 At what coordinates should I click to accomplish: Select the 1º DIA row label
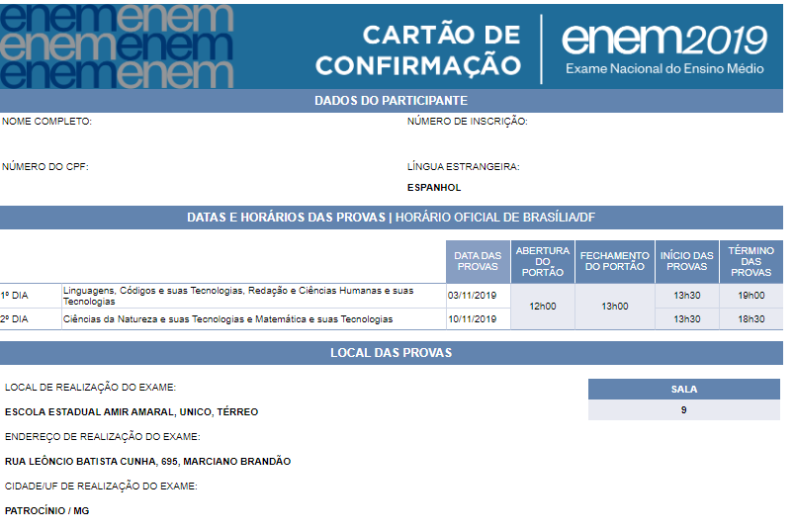(14, 296)
